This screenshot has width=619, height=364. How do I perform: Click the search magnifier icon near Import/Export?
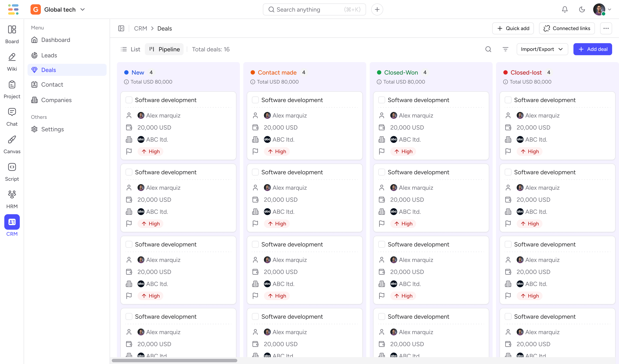[x=488, y=49]
